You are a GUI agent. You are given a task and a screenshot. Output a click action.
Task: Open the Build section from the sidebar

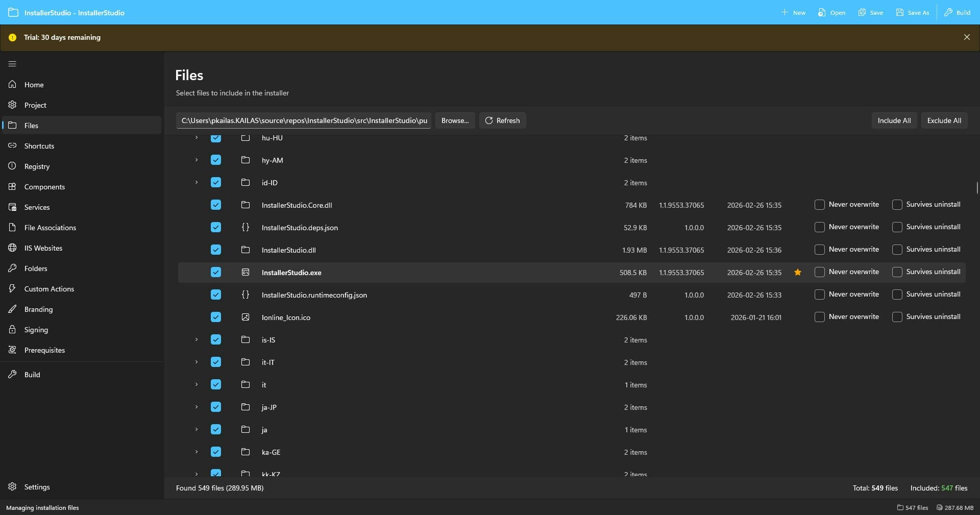coord(32,374)
